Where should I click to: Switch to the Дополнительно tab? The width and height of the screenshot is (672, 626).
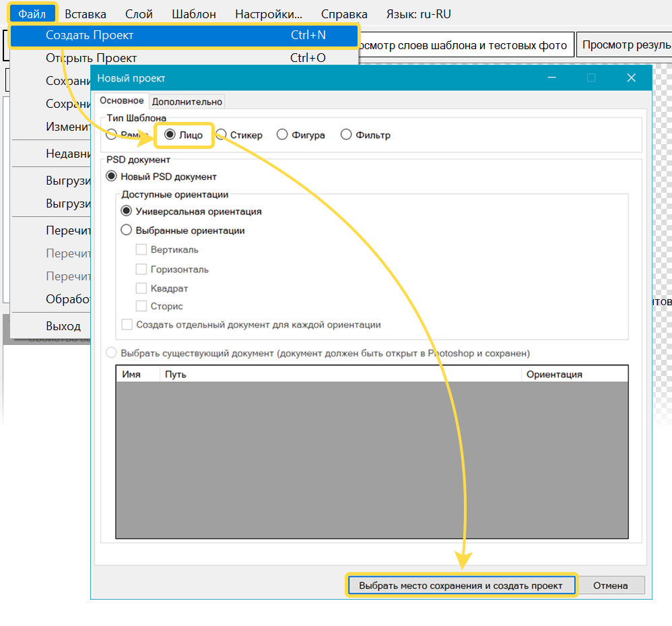pyautogui.click(x=187, y=102)
